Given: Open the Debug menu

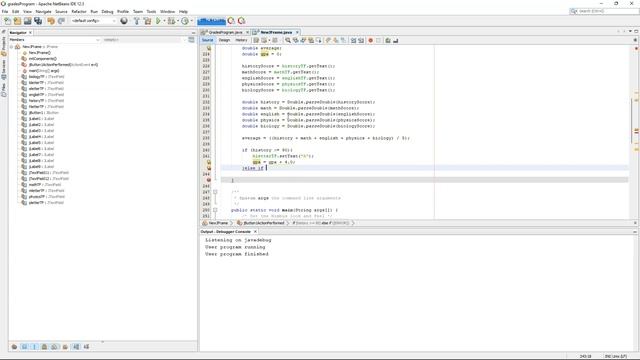Looking at the screenshot, I should pyautogui.click(x=107, y=11).
